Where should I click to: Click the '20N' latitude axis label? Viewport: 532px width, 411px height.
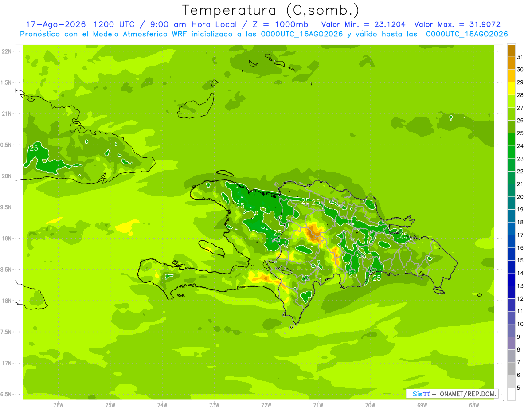tap(7, 176)
